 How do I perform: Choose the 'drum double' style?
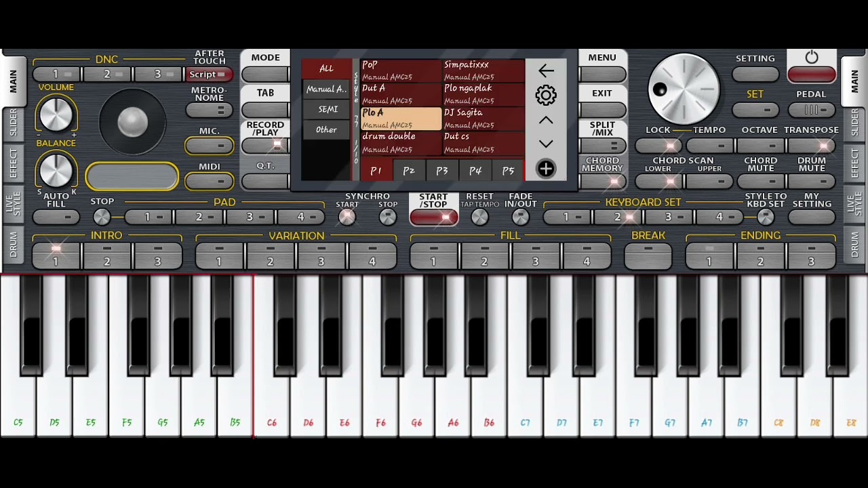[401, 142]
